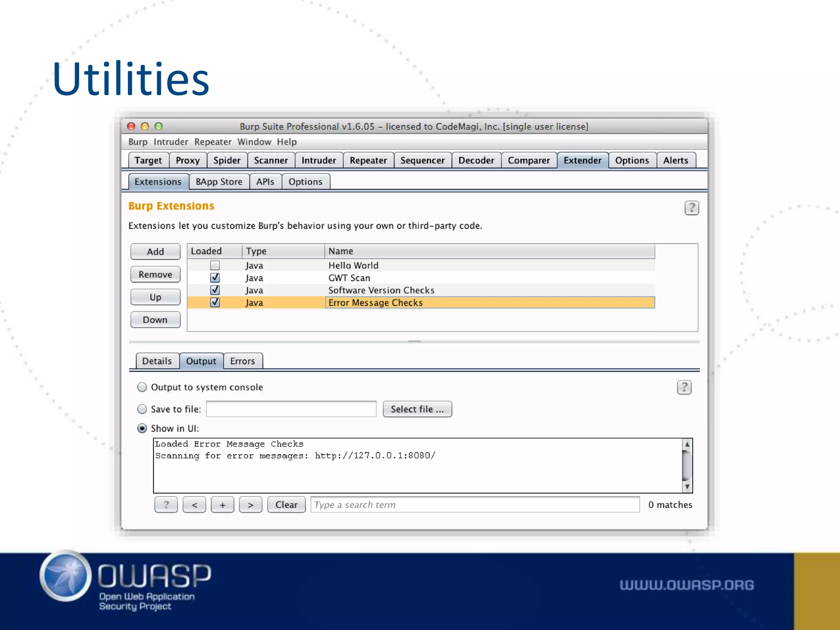Click the plus search options button

(222, 504)
